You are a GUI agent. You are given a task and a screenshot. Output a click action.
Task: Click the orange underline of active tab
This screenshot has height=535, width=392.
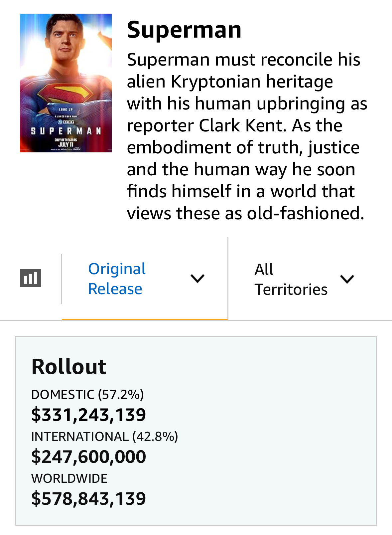(x=145, y=319)
